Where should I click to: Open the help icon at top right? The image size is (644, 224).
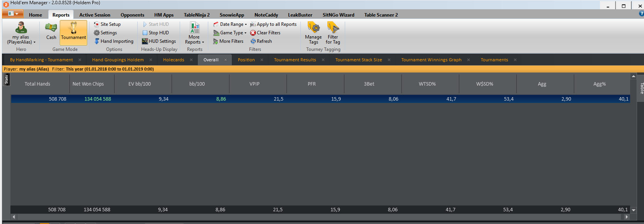[x=641, y=13]
